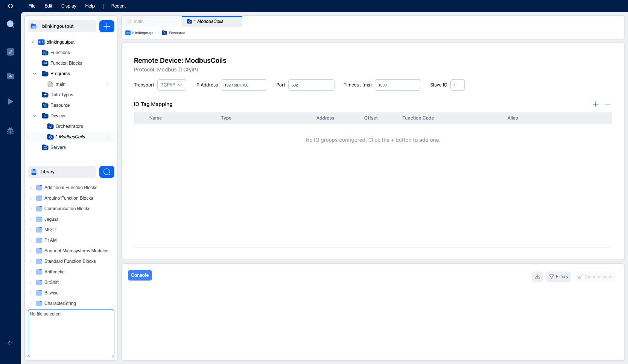Open the debugger bug icon

click(11, 131)
